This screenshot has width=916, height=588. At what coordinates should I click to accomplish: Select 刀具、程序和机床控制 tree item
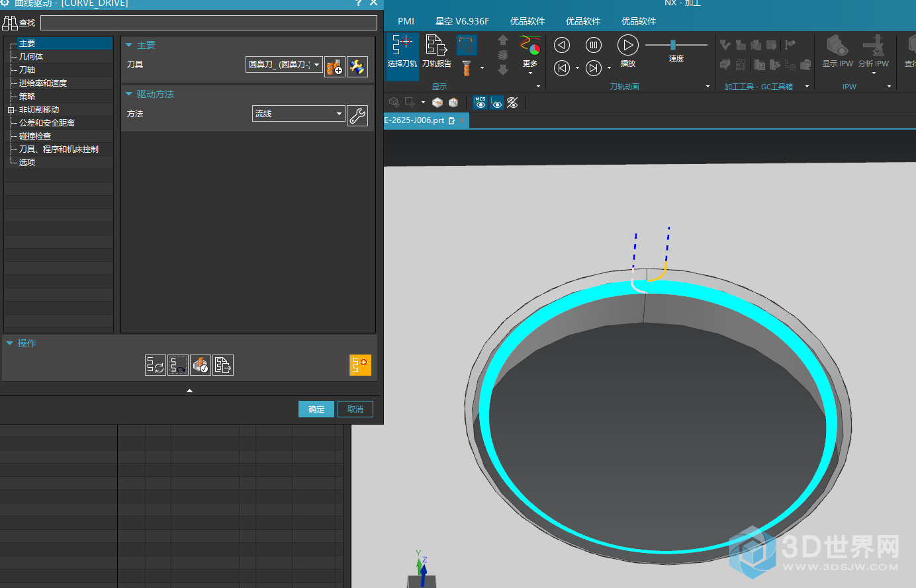click(x=59, y=149)
